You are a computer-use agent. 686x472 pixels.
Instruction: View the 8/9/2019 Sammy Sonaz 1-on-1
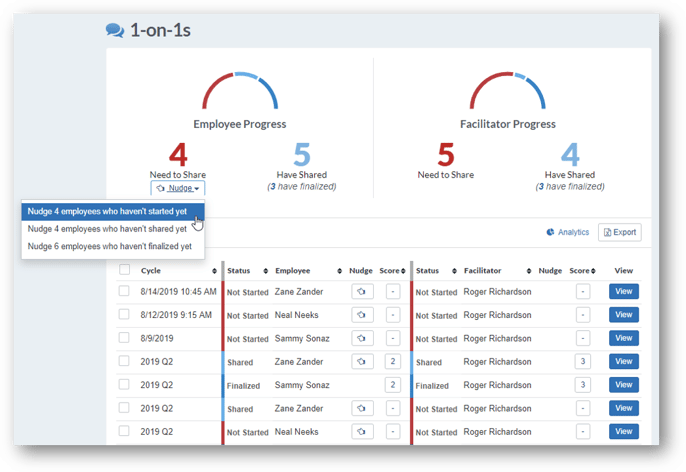(623, 338)
